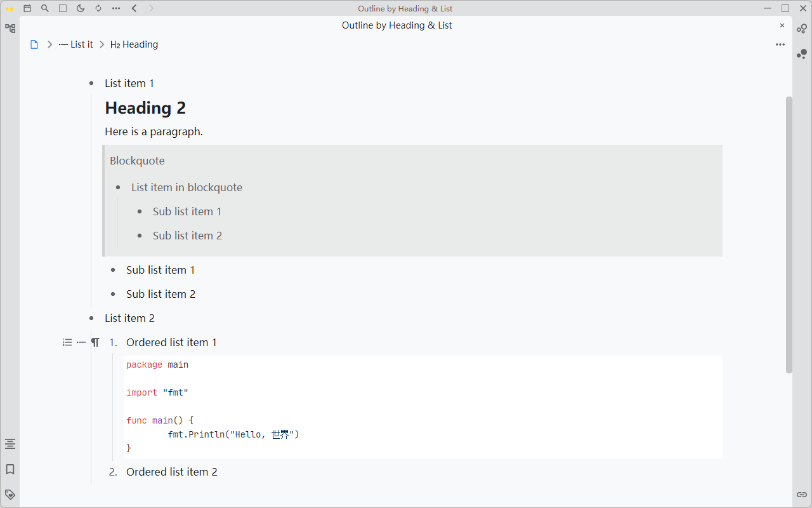Open the Bookmark panel icon
The height and width of the screenshot is (508, 812).
coord(10,469)
